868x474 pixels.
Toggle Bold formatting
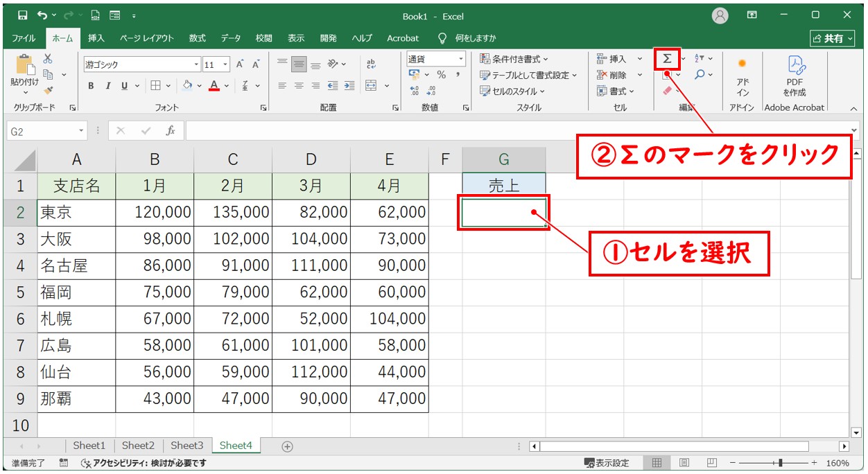[91, 86]
